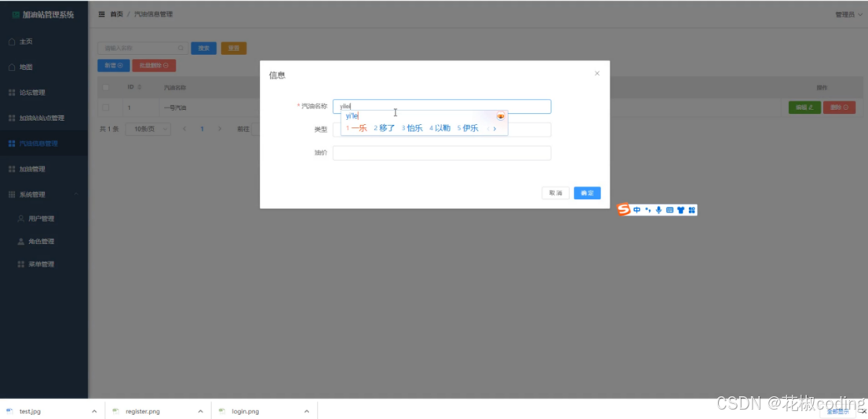Go to previous IME candidate page arrow
This screenshot has width=868, height=419.
(487, 129)
